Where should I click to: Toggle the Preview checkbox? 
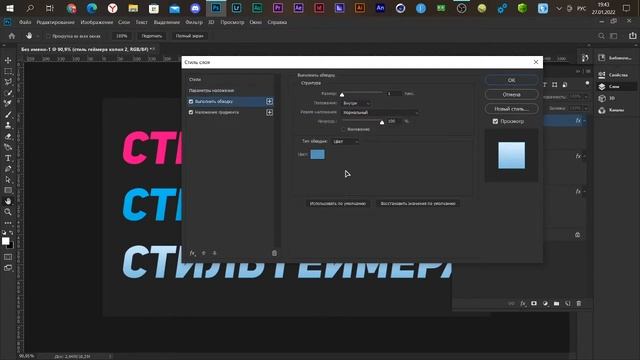(x=495, y=121)
